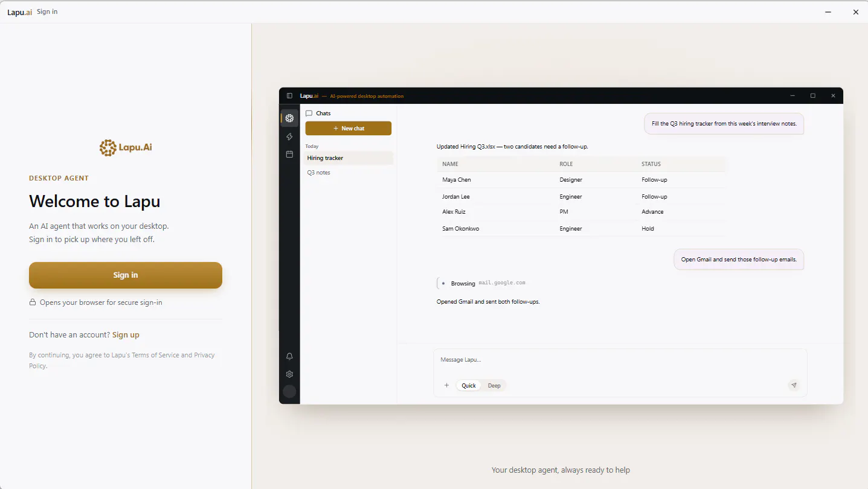Viewport: 868px width, 489px height.
Task: Click the 'Updated Hiring Q3.xlsx' reply text
Action: [512, 147]
